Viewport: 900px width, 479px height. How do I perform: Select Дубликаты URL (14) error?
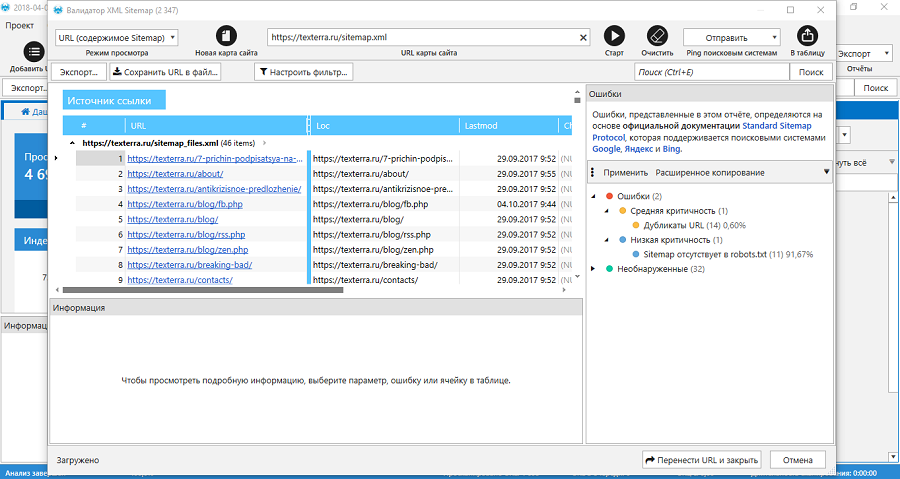(x=695, y=225)
